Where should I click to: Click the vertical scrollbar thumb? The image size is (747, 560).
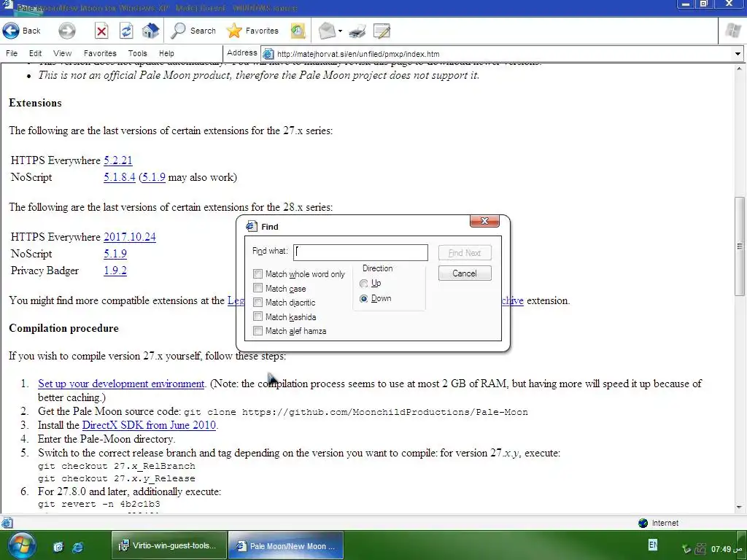pos(740,246)
